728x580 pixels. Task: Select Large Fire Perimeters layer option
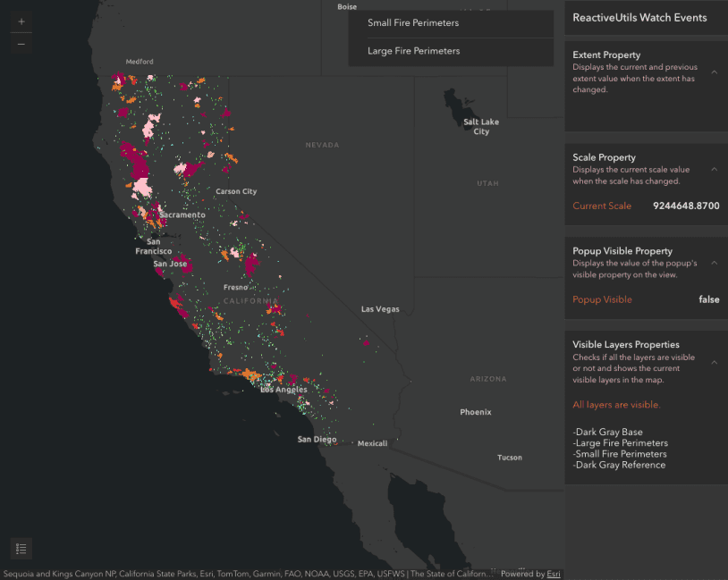[x=451, y=51]
